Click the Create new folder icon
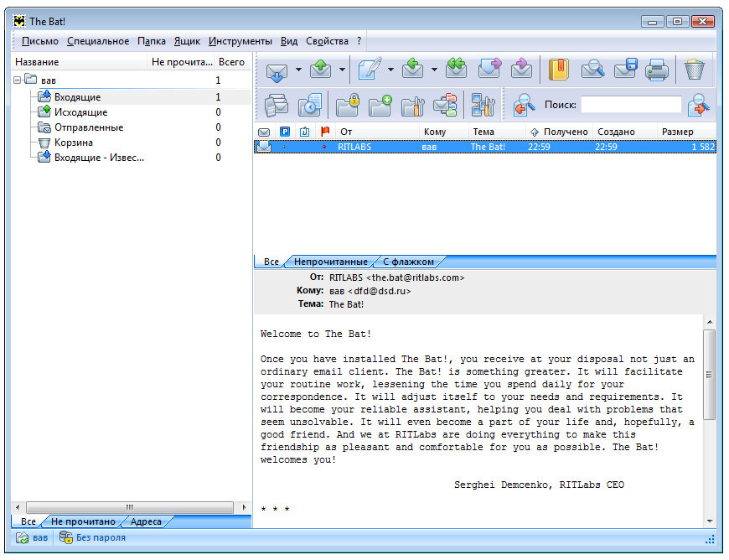This screenshot has width=729, height=560. (x=380, y=105)
